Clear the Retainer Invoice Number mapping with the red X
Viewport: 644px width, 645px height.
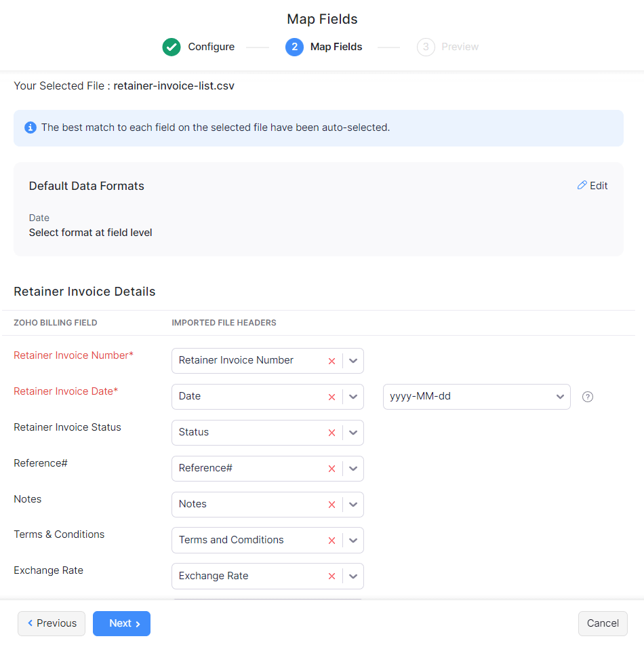pyautogui.click(x=331, y=360)
